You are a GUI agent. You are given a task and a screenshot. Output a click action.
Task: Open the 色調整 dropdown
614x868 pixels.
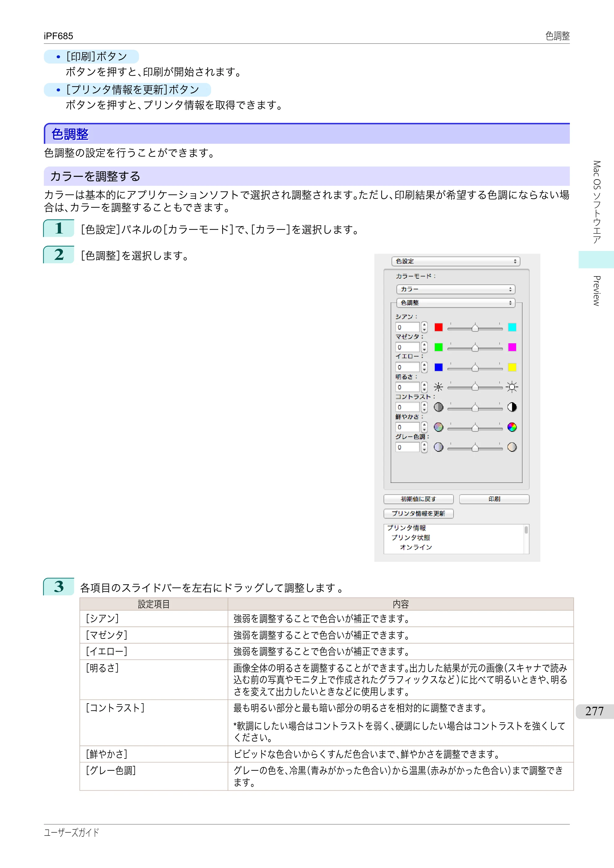pos(456,303)
